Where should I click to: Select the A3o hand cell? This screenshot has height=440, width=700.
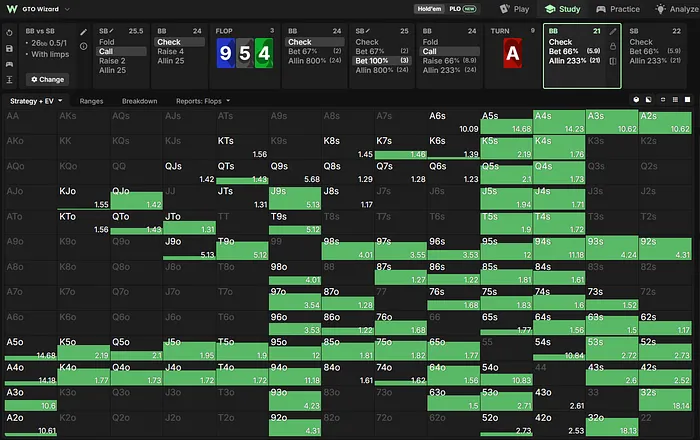tap(31, 399)
